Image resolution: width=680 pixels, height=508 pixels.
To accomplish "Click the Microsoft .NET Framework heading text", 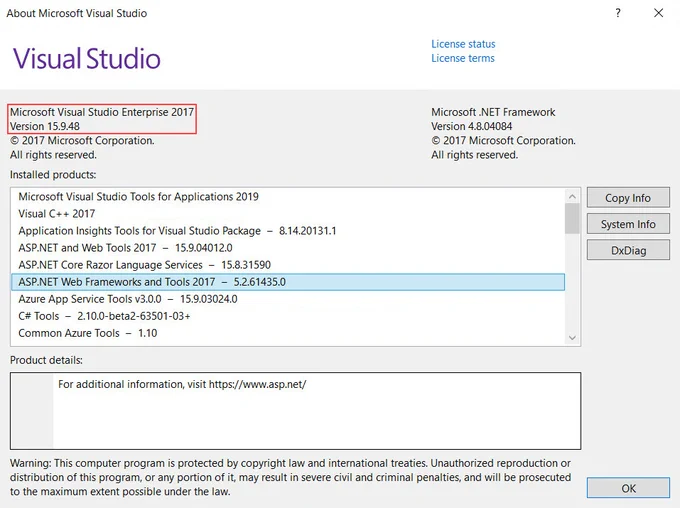I will point(493,112).
